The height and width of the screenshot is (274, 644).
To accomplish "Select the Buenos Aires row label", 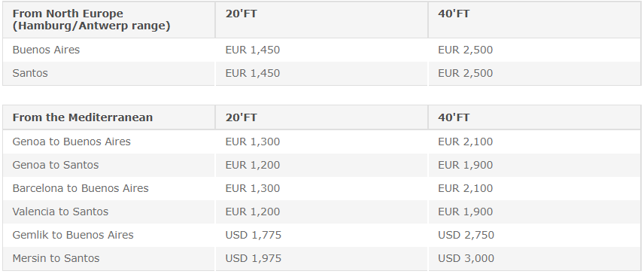I will (x=46, y=50).
